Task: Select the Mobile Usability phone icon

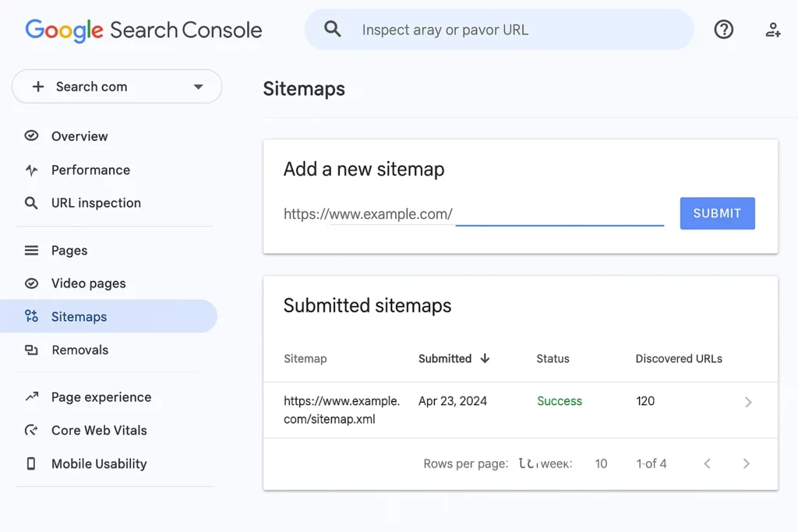Action: (31, 463)
